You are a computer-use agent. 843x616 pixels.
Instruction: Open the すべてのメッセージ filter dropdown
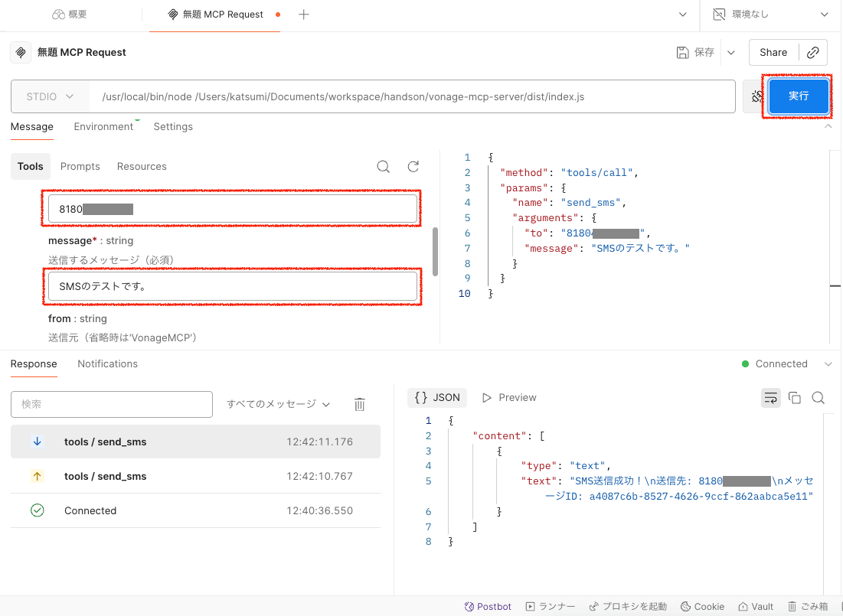tap(278, 404)
